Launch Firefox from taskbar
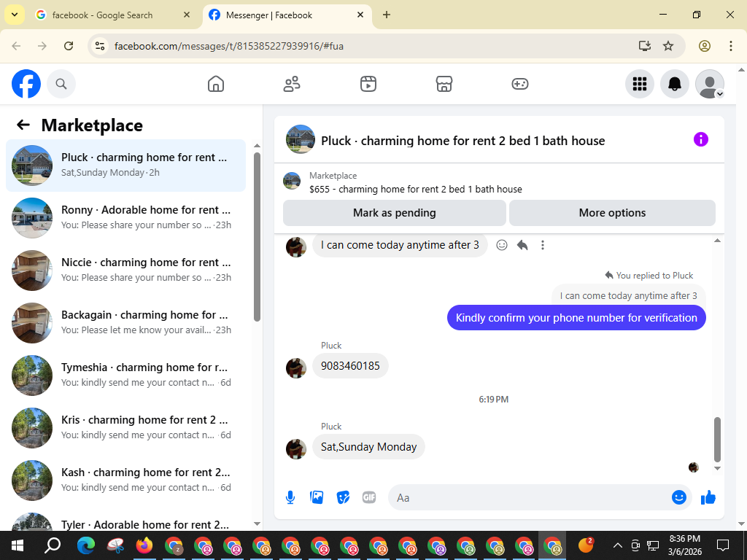Screen dimensions: 747x560 click(x=144, y=545)
